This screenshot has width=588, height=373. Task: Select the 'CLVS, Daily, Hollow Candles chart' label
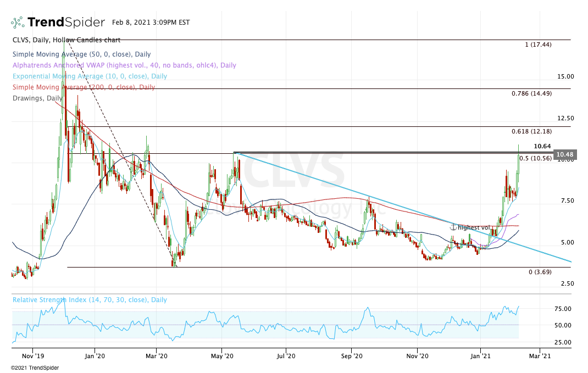(66, 40)
